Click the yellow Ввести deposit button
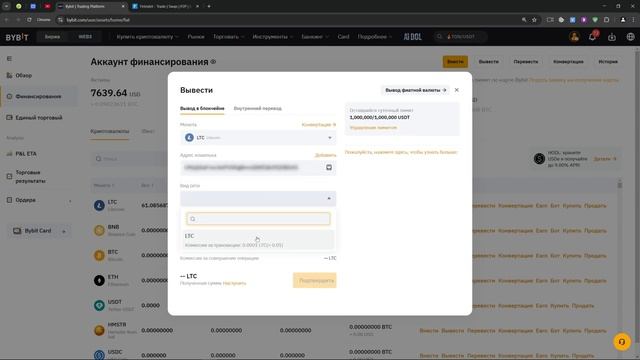Image resolution: width=640 pixels, height=360 pixels. point(455,62)
